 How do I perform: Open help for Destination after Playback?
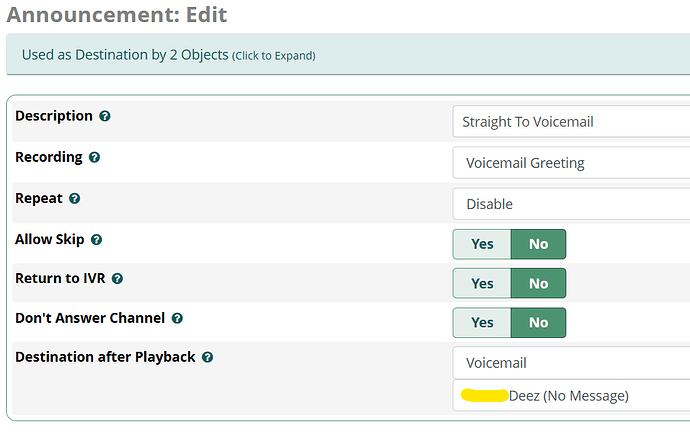207,357
